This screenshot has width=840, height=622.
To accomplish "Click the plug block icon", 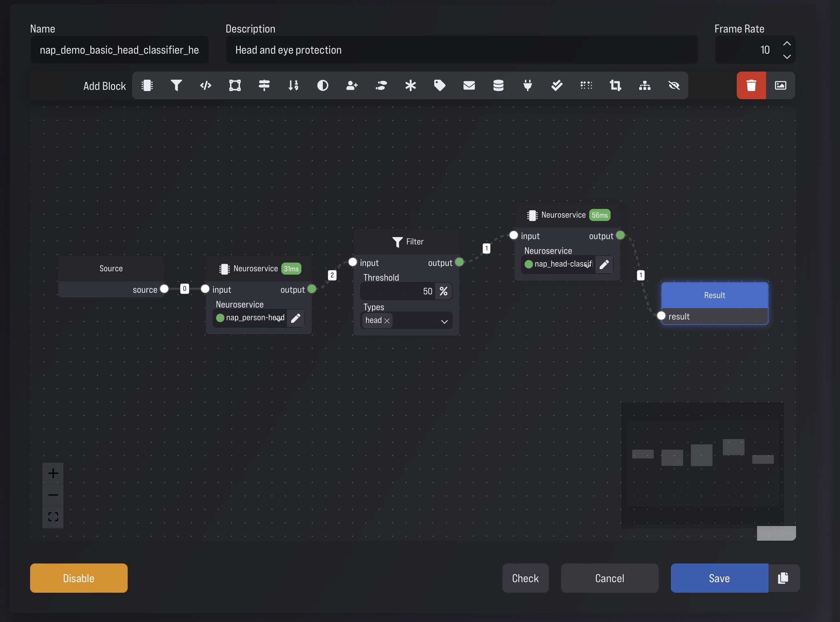I will click(528, 85).
